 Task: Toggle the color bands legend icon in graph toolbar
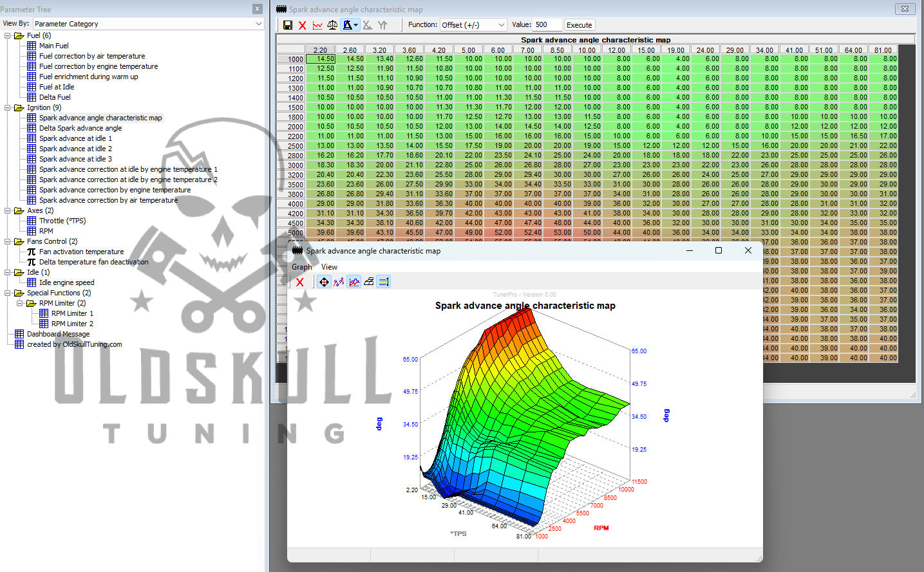coord(383,282)
